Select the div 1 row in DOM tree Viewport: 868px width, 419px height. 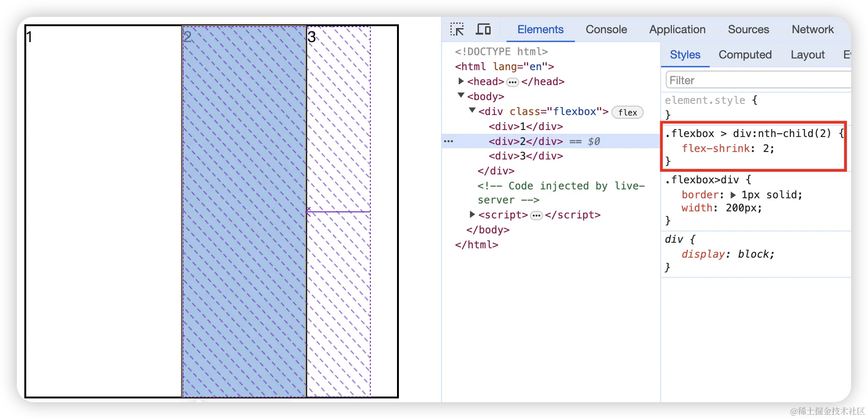[526, 126]
